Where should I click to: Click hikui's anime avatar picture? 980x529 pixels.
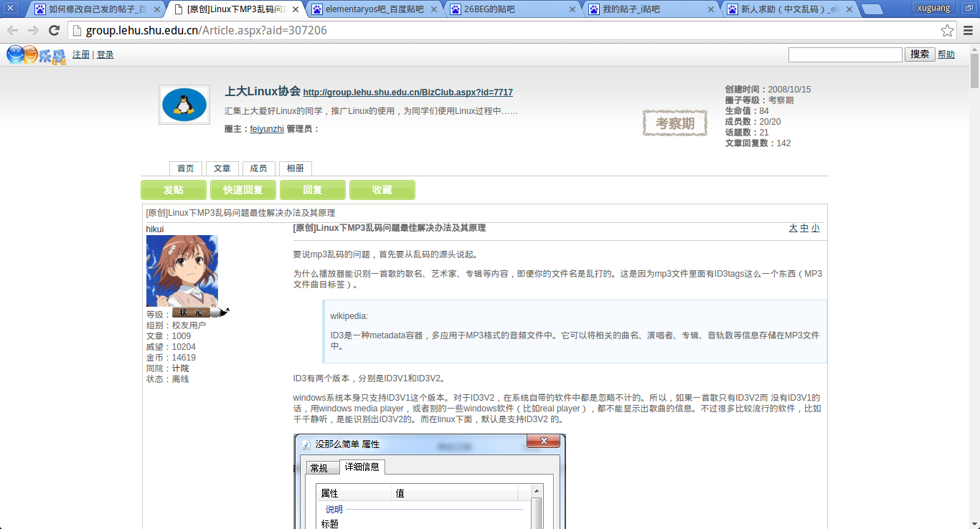(182, 271)
